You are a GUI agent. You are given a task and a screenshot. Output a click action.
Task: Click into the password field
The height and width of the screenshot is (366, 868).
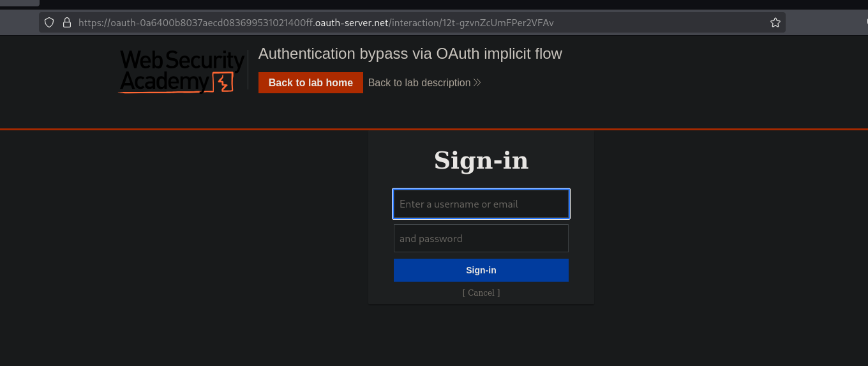[x=481, y=238]
